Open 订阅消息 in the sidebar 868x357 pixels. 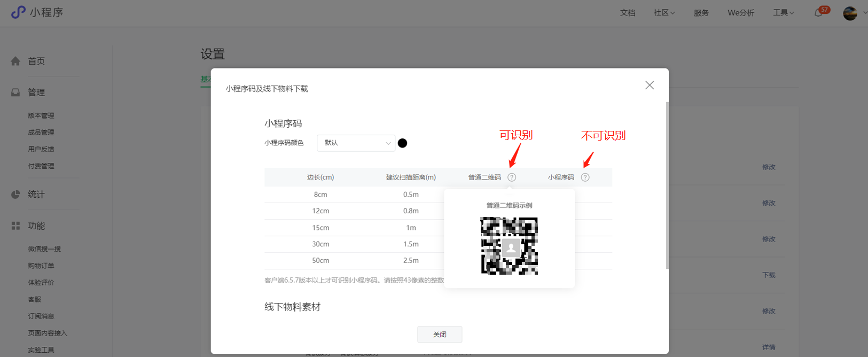point(41,316)
